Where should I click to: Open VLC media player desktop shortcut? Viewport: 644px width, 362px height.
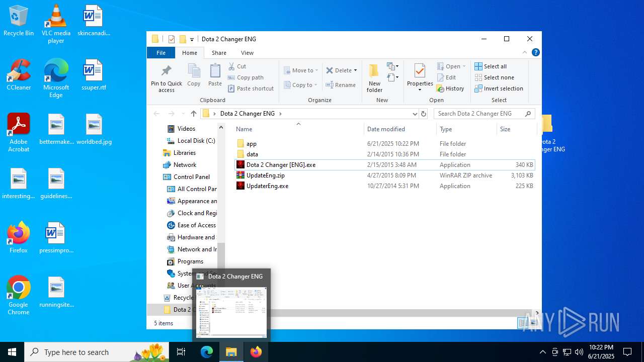coord(56,24)
